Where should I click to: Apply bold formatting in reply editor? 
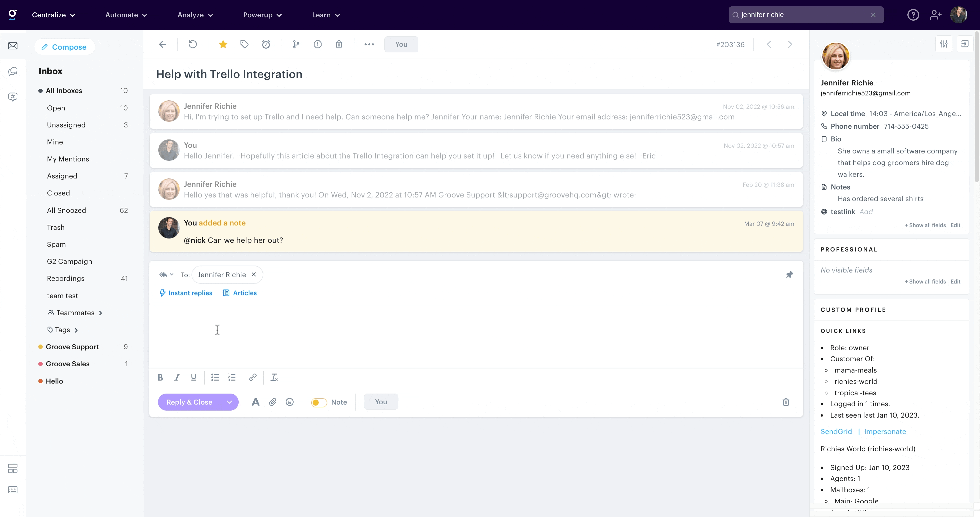tap(160, 377)
